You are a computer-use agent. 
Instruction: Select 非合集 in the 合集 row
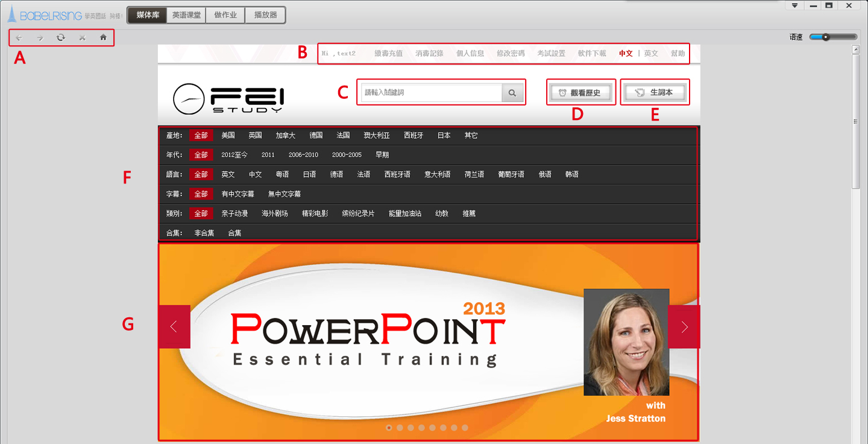[x=204, y=233]
